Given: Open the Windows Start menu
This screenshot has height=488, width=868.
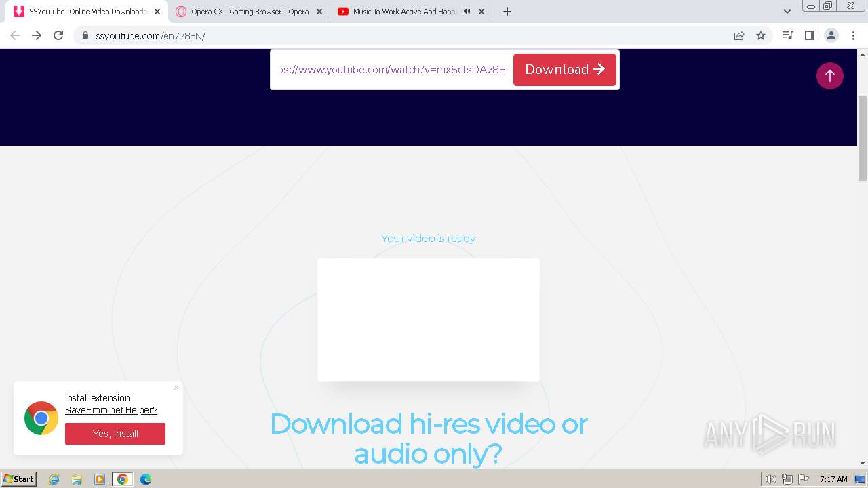Looking at the screenshot, I should pyautogui.click(x=18, y=479).
